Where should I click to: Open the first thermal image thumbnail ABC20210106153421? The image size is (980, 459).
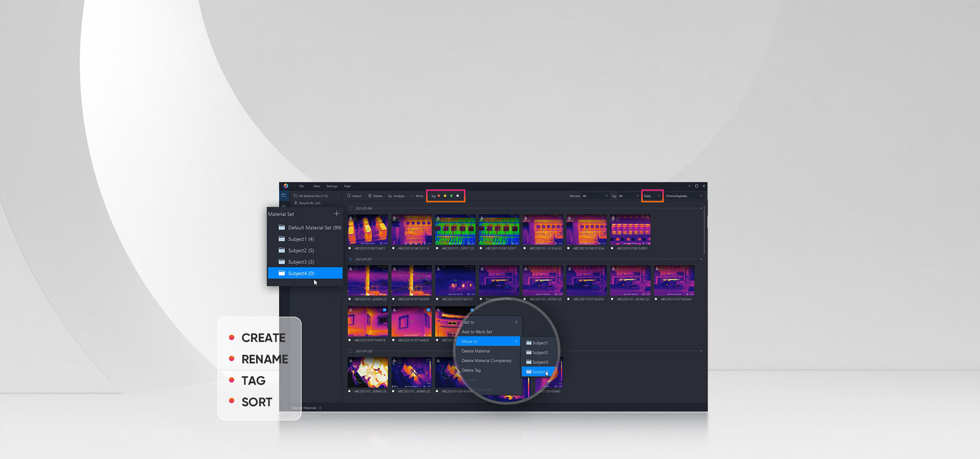coord(367,229)
